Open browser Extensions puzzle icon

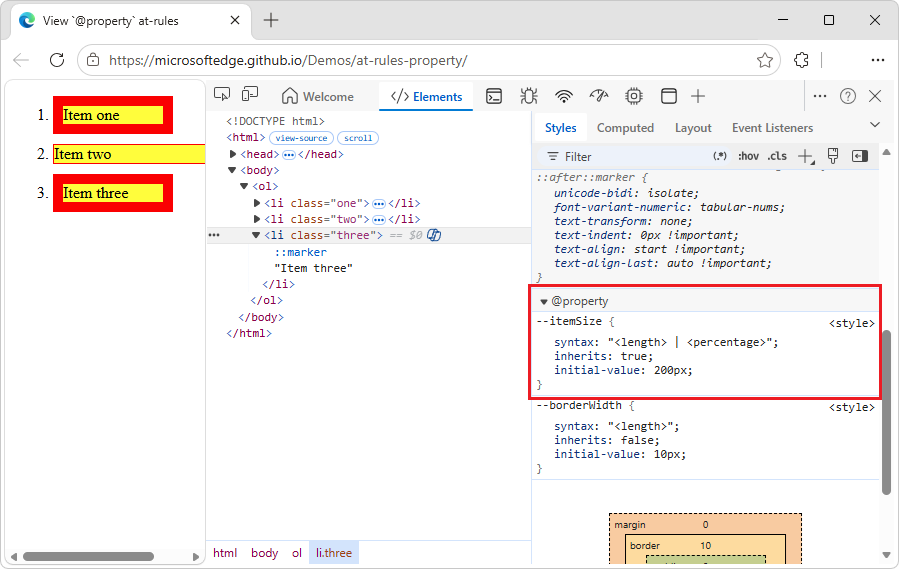pos(801,60)
